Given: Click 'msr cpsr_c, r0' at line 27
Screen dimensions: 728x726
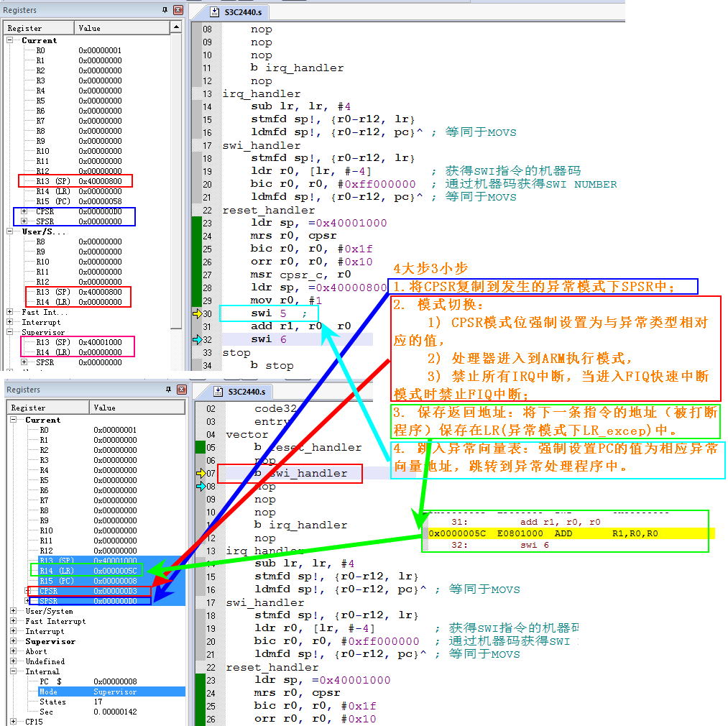Looking at the screenshot, I should pyautogui.click(x=301, y=275).
